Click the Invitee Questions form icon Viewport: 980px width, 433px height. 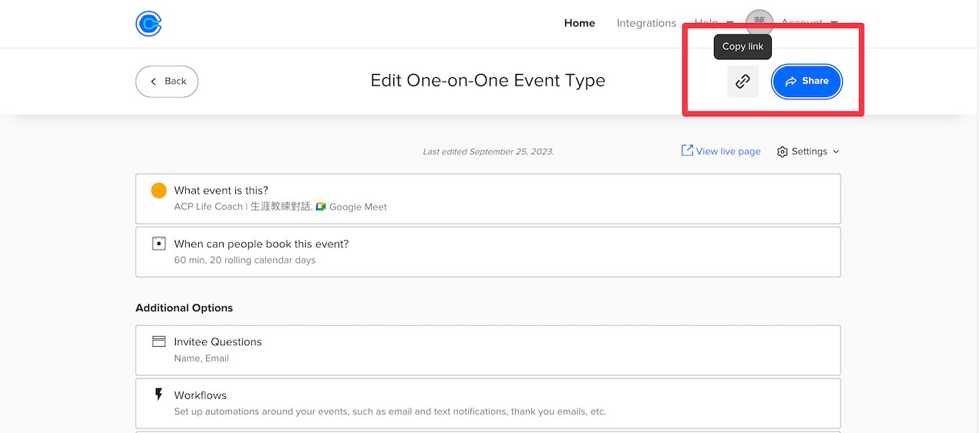click(x=159, y=341)
